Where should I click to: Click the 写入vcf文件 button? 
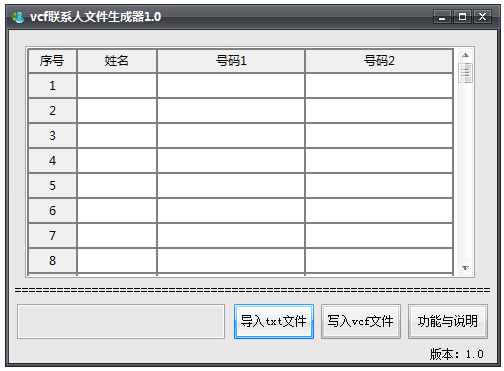(x=361, y=321)
